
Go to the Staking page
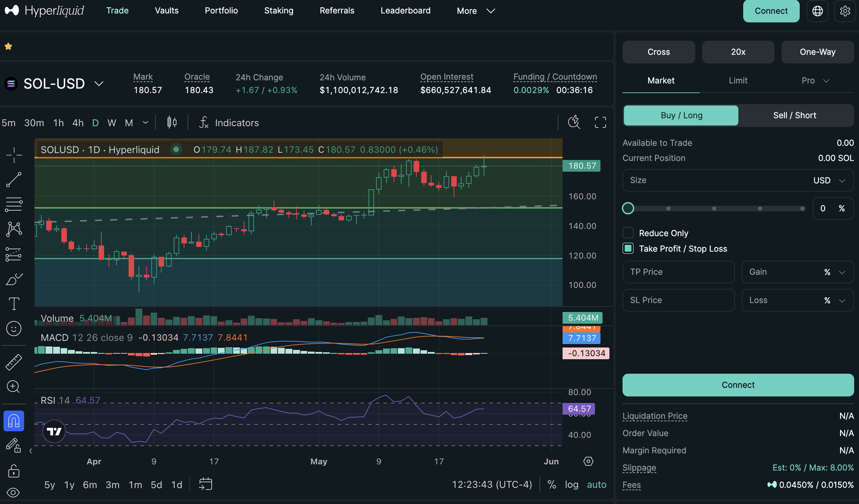click(x=279, y=11)
